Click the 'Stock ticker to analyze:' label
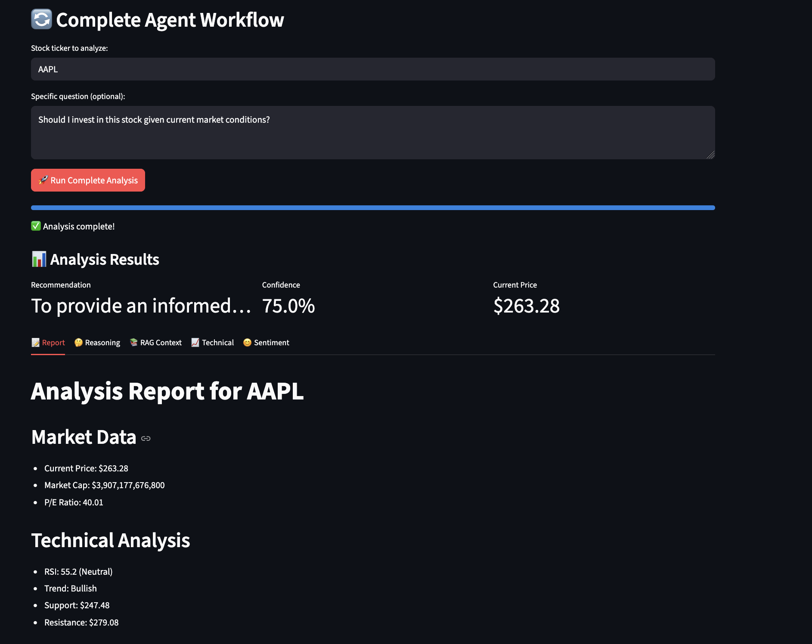 69,48
